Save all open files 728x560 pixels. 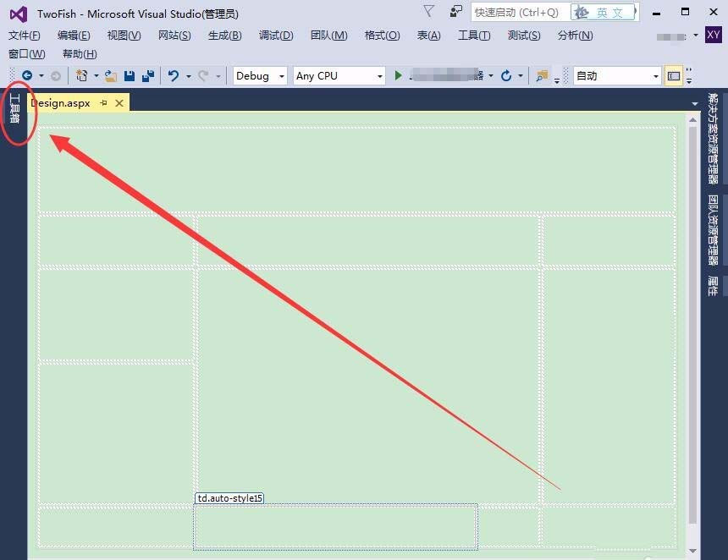tap(149, 76)
